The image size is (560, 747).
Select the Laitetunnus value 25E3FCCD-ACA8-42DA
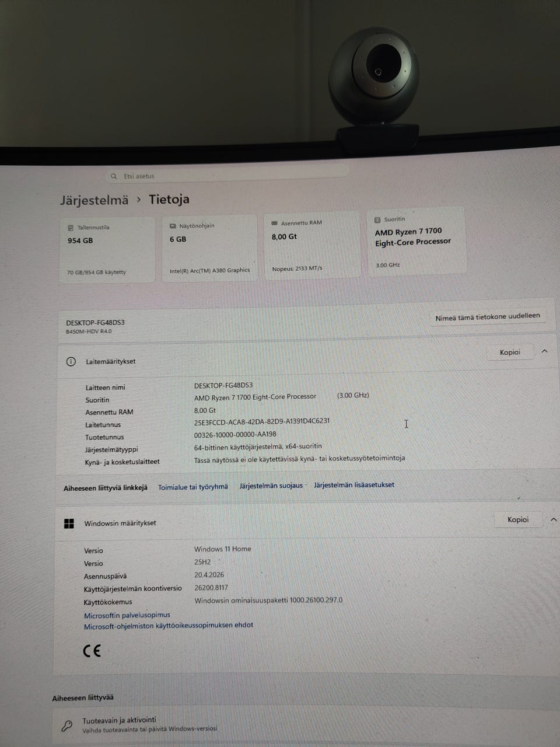pos(262,421)
